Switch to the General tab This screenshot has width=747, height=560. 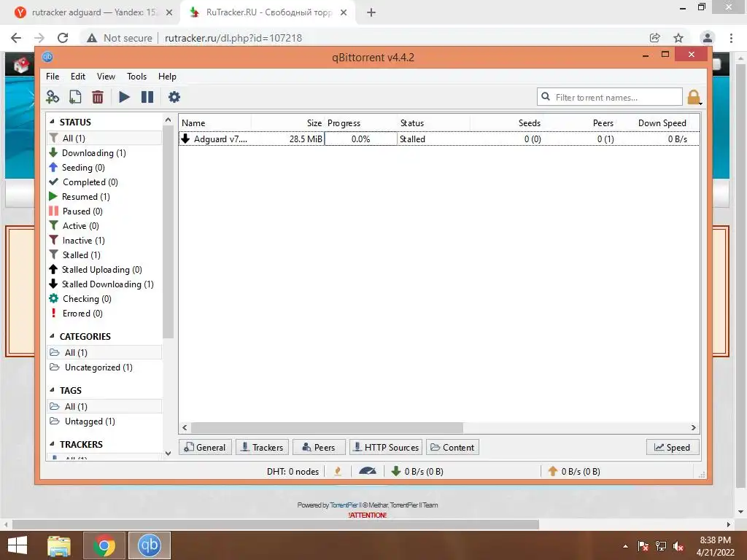205,447
